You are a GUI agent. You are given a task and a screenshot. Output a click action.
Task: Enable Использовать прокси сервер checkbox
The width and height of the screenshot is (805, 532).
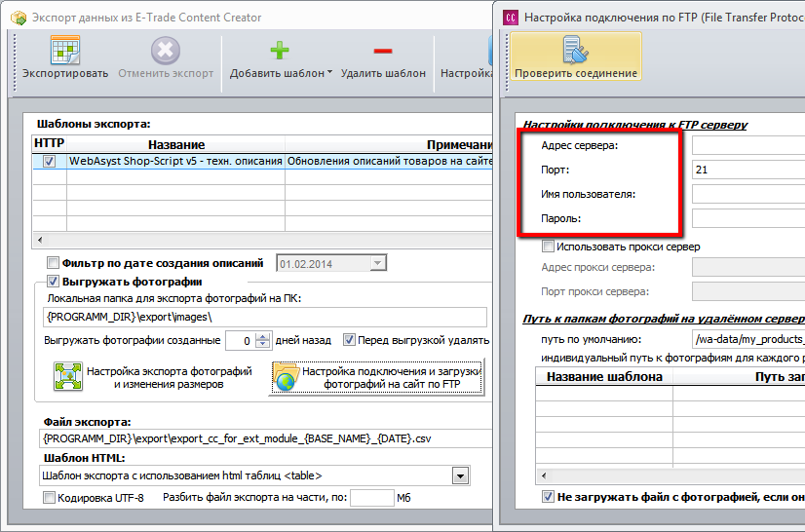click(x=549, y=247)
